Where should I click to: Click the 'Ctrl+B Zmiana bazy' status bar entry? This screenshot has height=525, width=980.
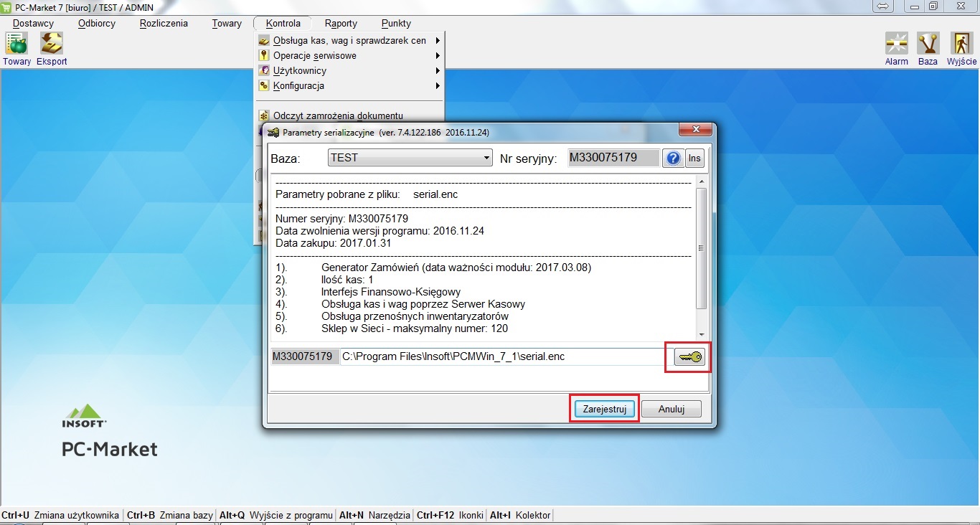tap(170, 515)
